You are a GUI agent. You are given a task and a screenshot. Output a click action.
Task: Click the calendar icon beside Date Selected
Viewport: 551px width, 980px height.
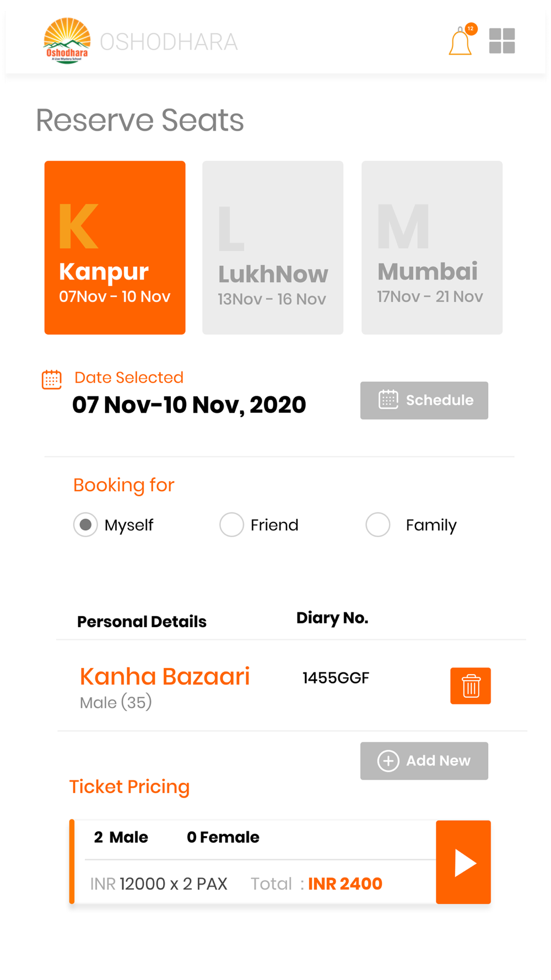click(52, 379)
